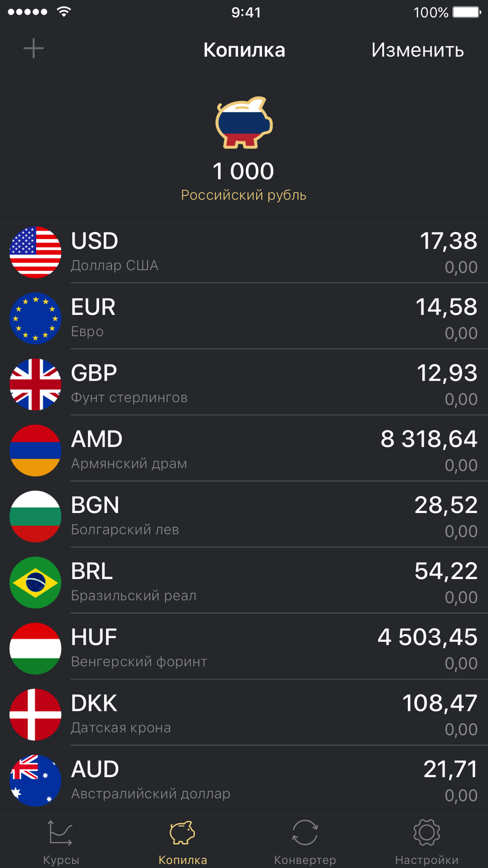Tap the Australian flag icon
Image resolution: width=488 pixels, height=868 pixels.
point(36,780)
